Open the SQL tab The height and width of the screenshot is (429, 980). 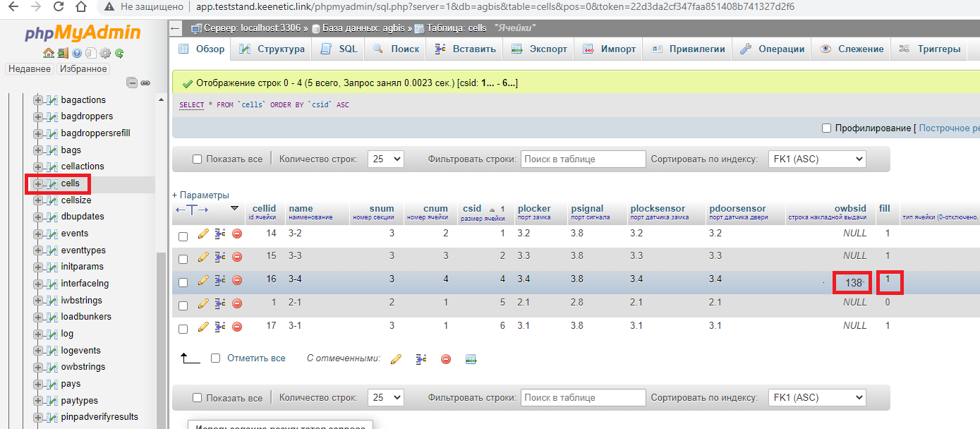[339, 49]
